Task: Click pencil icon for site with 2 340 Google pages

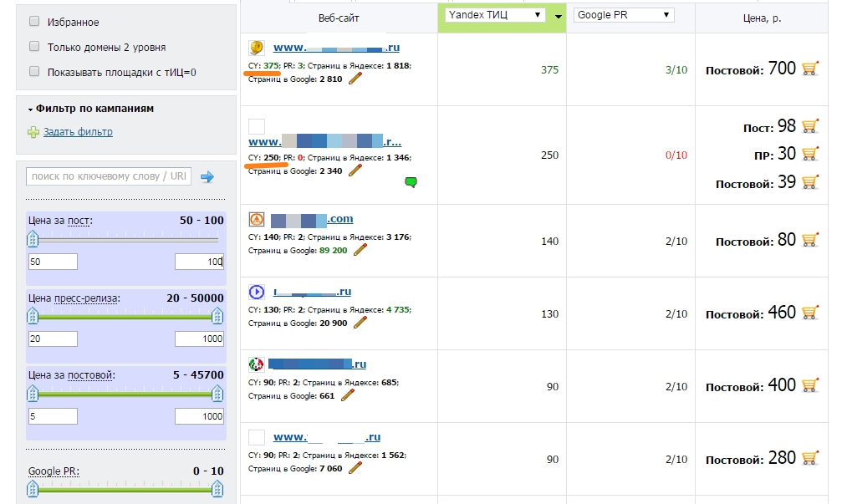Action: click(355, 171)
